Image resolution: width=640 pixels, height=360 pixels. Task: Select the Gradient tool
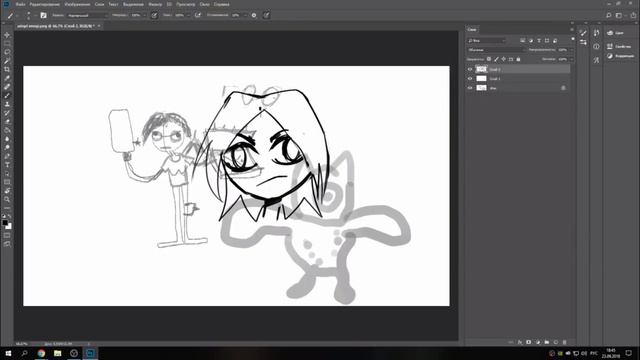pyautogui.click(x=7, y=130)
